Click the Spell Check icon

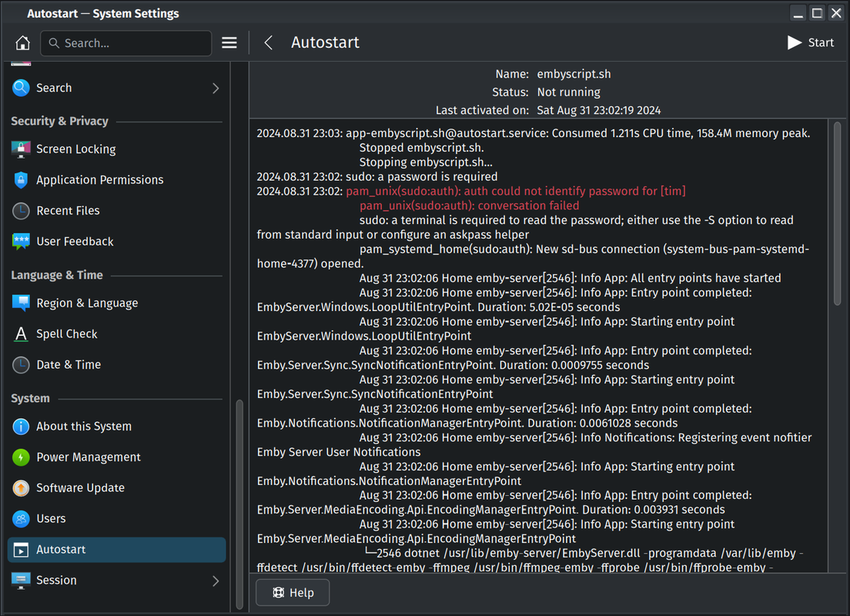[21, 334]
